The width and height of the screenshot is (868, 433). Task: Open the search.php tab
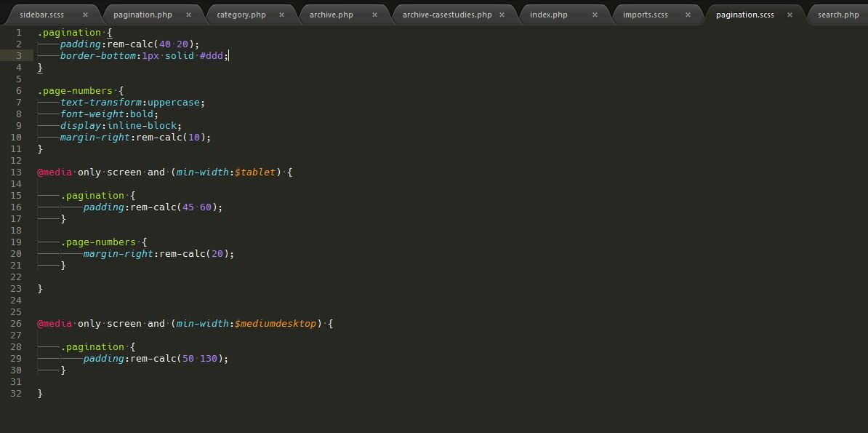click(838, 15)
